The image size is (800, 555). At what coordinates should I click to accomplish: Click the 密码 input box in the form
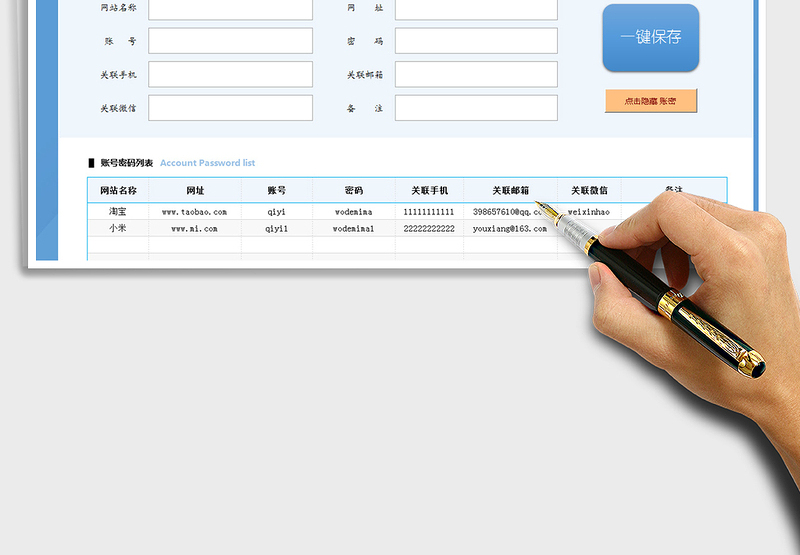click(x=476, y=41)
